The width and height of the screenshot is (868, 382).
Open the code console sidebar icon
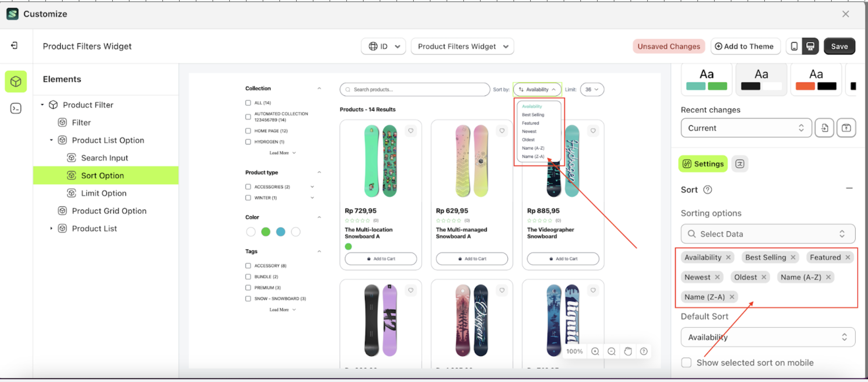[x=16, y=108]
